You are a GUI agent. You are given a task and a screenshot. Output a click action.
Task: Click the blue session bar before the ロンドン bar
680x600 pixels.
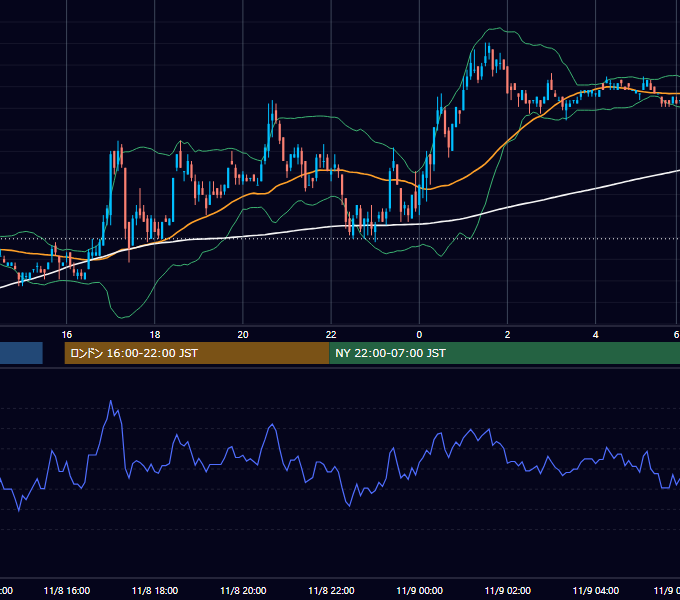point(21,353)
